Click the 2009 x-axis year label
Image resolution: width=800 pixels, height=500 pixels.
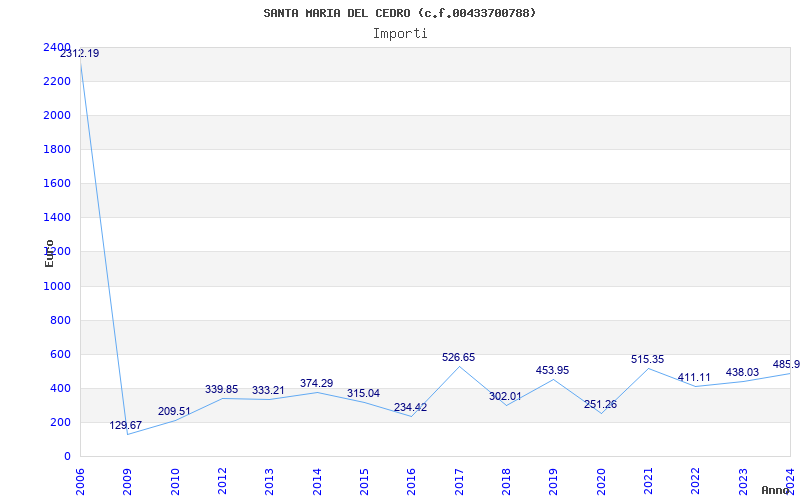(x=128, y=477)
